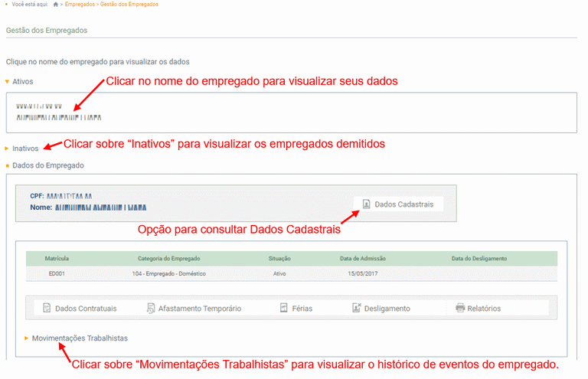Open the Desligamento option
The width and height of the screenshot is (588, 379).
(x=387, y=309)
